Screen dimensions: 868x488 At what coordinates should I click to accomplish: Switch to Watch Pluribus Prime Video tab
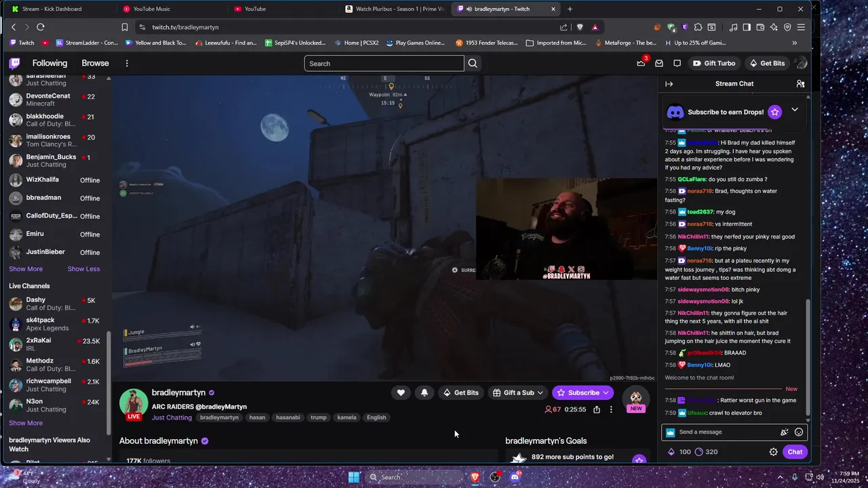394,9
